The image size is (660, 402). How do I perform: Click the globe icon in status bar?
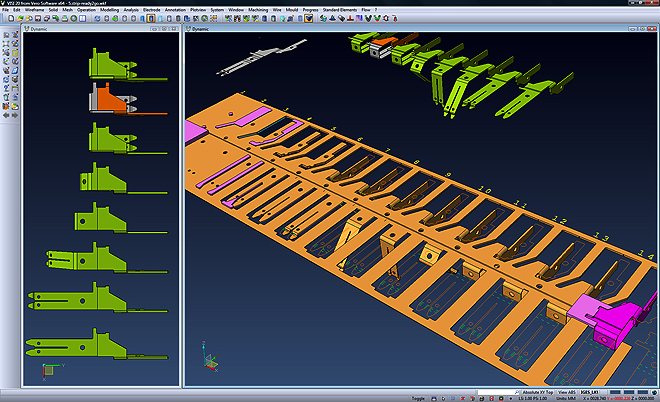(x=654, y=392)
